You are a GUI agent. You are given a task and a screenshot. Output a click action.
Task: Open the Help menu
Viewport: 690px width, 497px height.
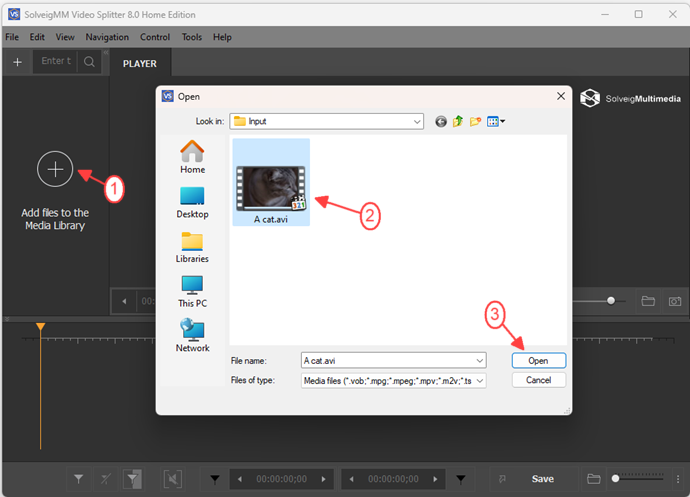point(222,37)
